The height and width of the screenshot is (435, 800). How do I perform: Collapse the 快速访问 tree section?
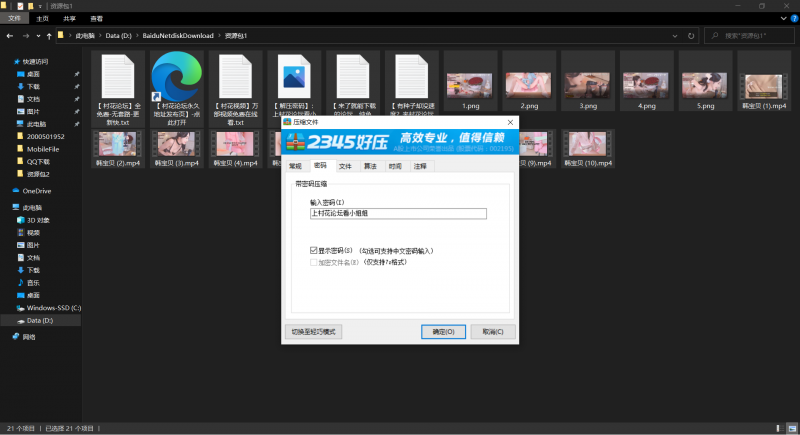click(x=6, y=61)
